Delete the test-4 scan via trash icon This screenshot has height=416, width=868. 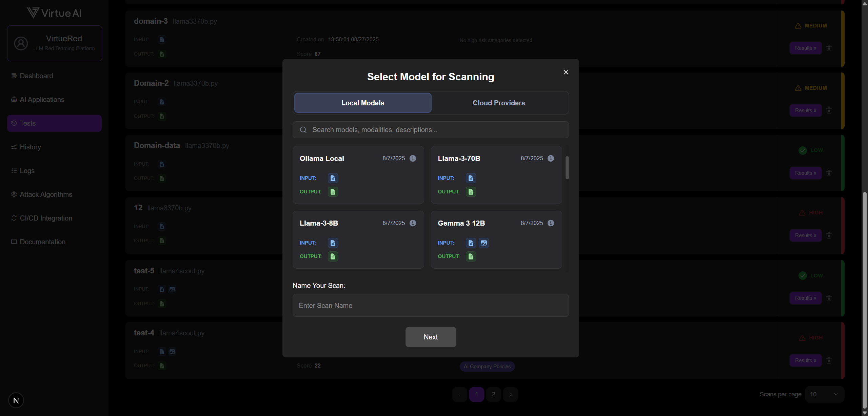point(829,360)
